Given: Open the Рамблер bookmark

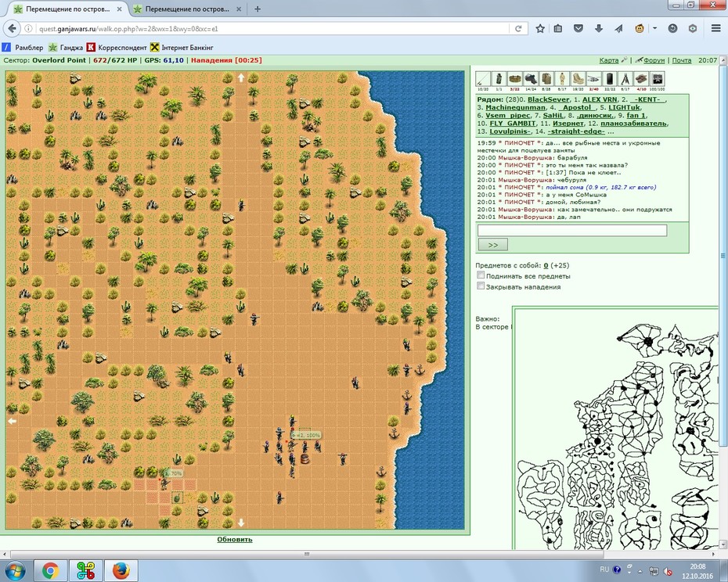Looking at the screenshot, I should (23, 48).
